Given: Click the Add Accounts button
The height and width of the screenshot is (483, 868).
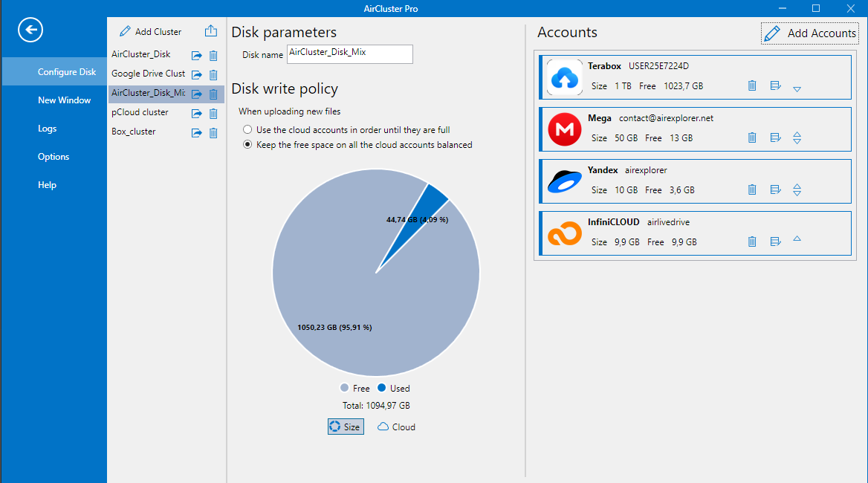Looking at the screenshot, I should coord(810,33).
